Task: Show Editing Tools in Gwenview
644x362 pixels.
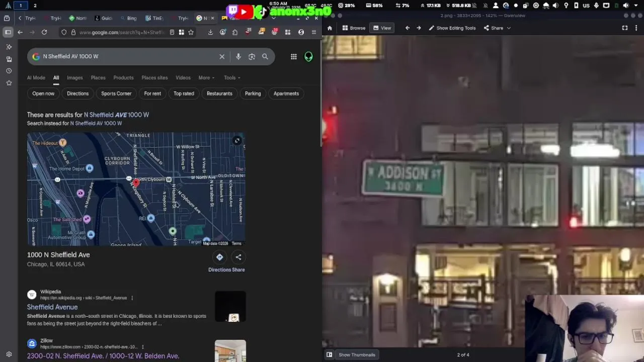Action: click(452, 28)
